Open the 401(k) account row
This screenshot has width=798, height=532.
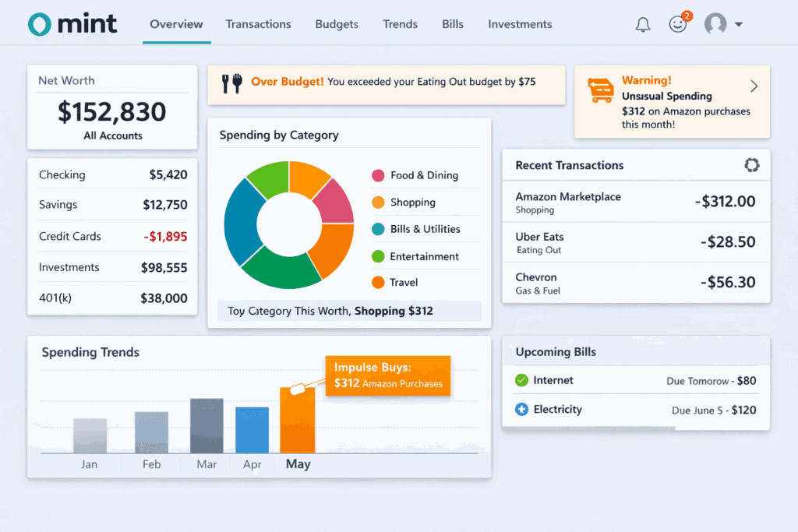tap(112, 298)
